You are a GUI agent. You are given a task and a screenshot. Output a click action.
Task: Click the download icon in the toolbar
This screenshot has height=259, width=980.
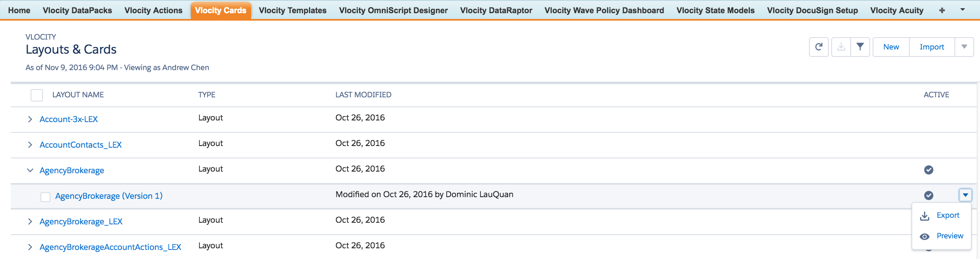pyautogui.click(x=841, y=47)
